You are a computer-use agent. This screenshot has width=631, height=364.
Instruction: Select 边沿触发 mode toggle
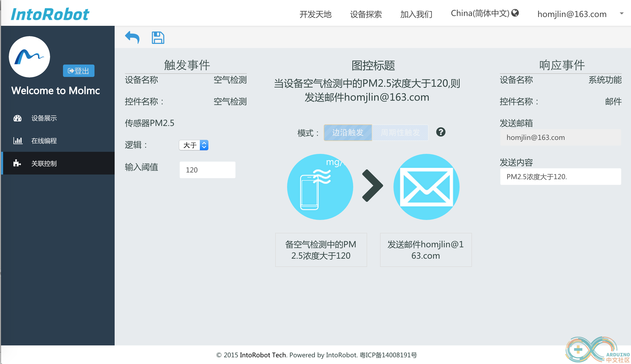pyautogui.click(x=348, y=133)
